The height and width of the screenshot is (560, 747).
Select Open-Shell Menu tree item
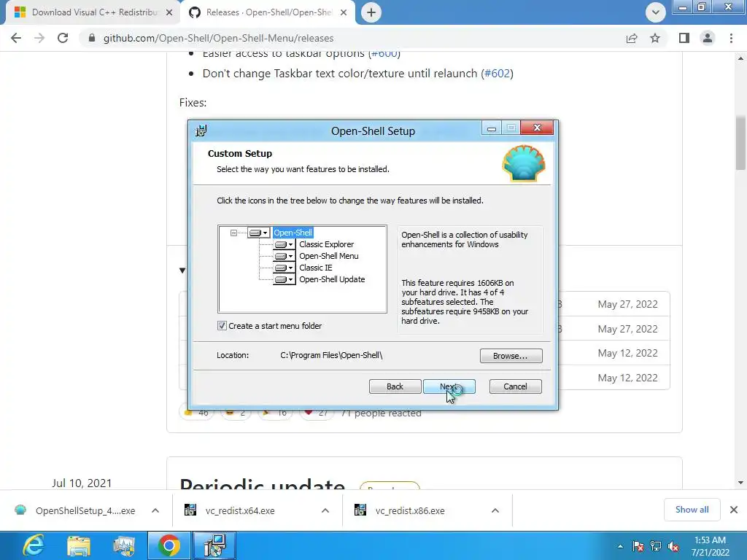(329, 256)
